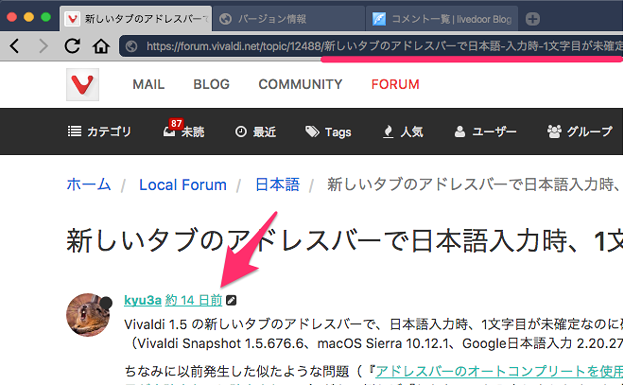This screenshot has width=624, height=385.
Task: Follow the ホーム breadcrumb link
Action: 89,184
